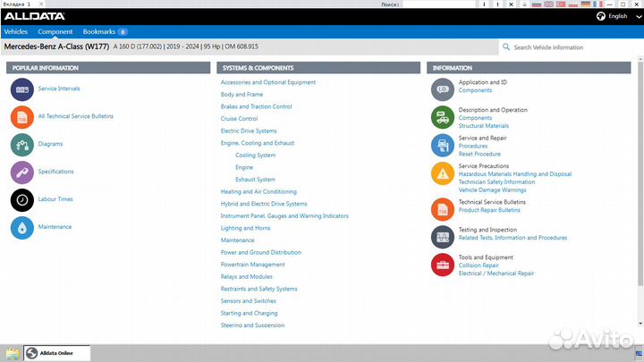
Task: Open the Collision Repair link
Action: [479, 265]
